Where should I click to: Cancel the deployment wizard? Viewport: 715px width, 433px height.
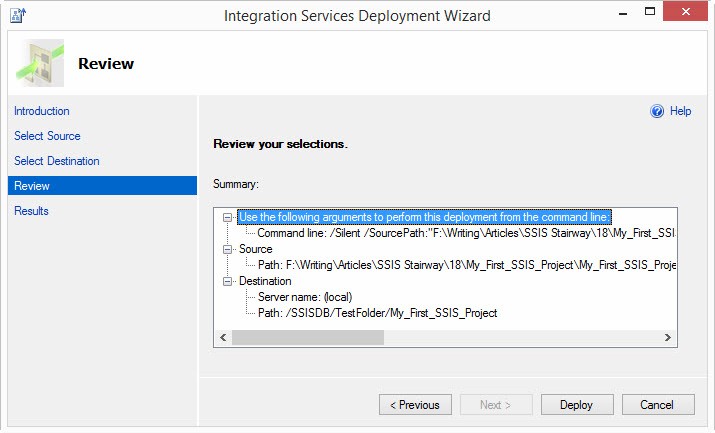[657, 405]
